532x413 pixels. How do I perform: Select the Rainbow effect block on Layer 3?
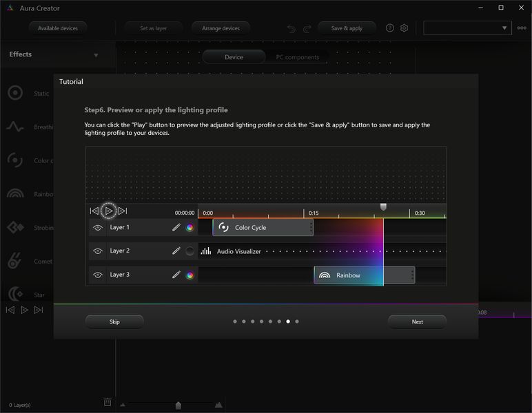(x=365, y=275)
